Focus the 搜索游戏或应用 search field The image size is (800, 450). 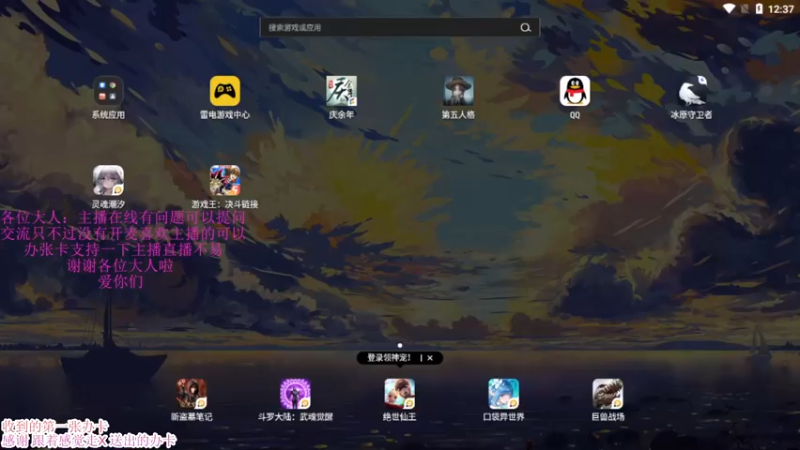pos(399,28)
